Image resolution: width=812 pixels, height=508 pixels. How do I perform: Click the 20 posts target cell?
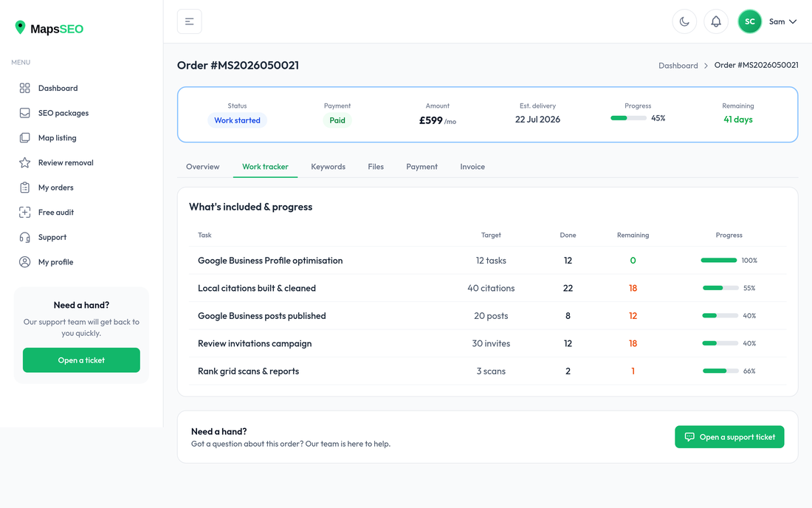click(x=491, y=316)
